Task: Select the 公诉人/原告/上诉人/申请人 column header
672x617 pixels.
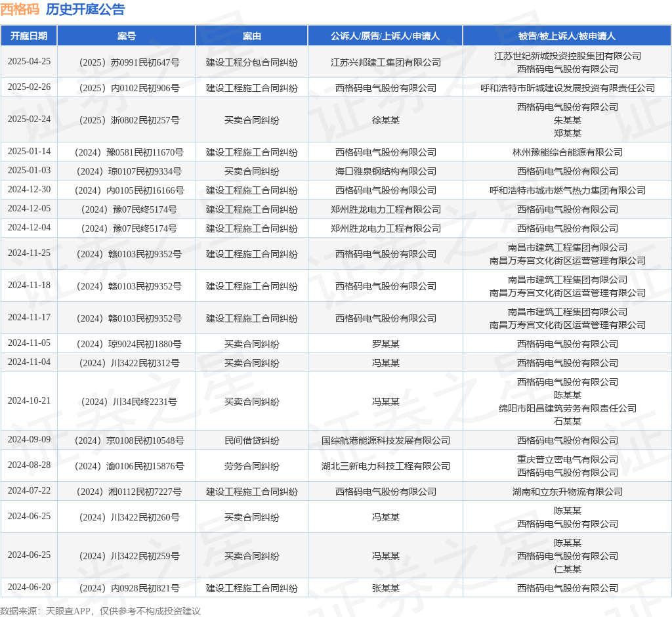Action: (385, 36)
